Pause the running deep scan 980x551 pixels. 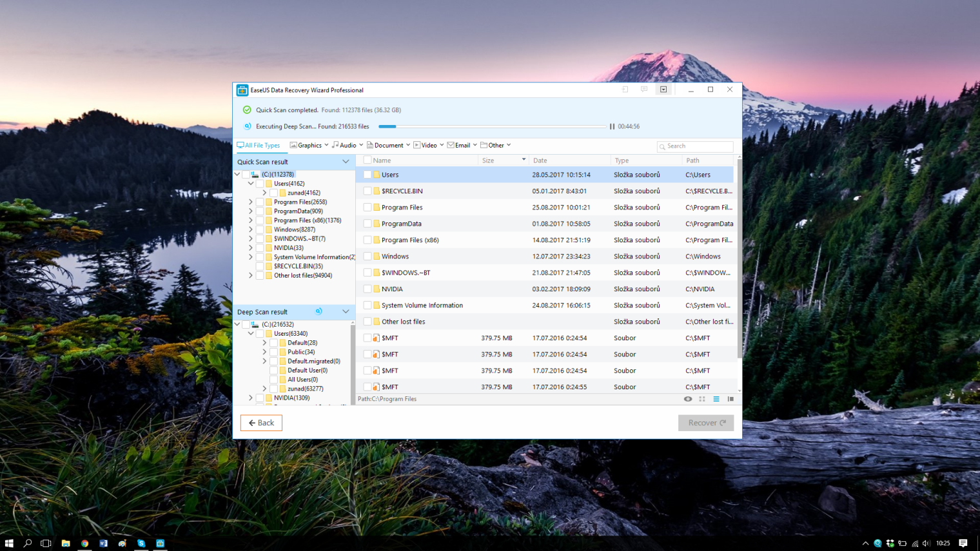coord(612,126)
